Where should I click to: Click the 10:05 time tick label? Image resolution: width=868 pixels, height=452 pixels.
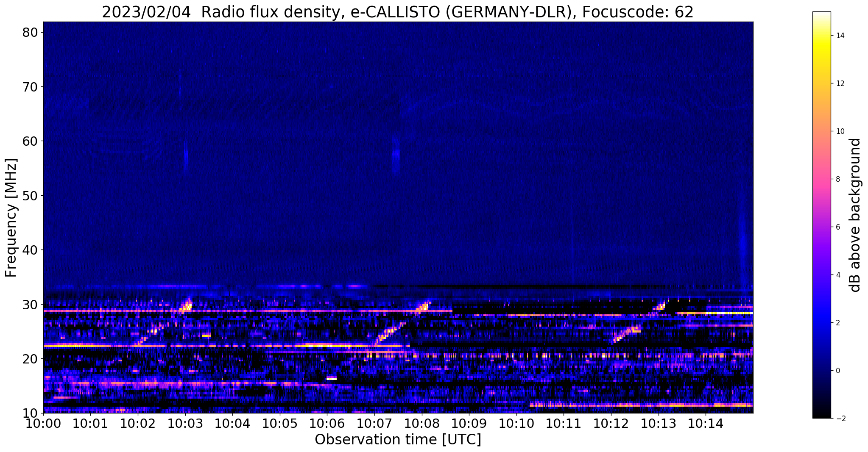[280, 423]
